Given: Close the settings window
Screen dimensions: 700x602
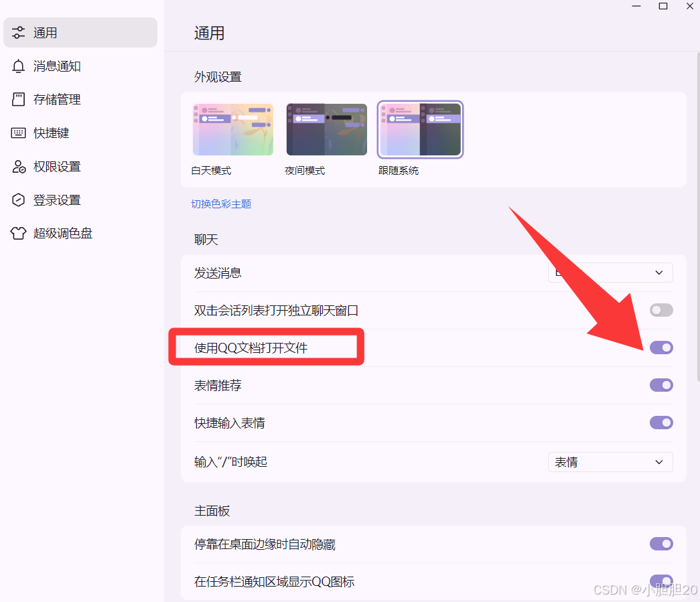Looking at the screenshot, I should click(x=690, y=6).
